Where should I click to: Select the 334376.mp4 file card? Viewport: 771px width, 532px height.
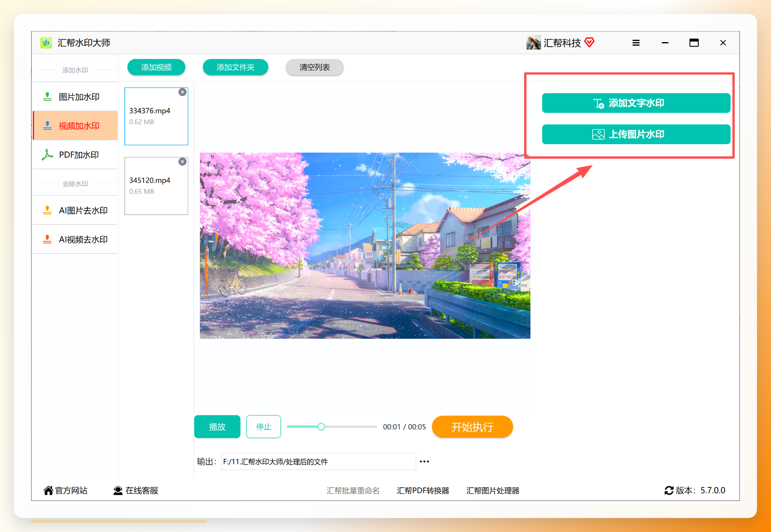[x=156, y=117]
